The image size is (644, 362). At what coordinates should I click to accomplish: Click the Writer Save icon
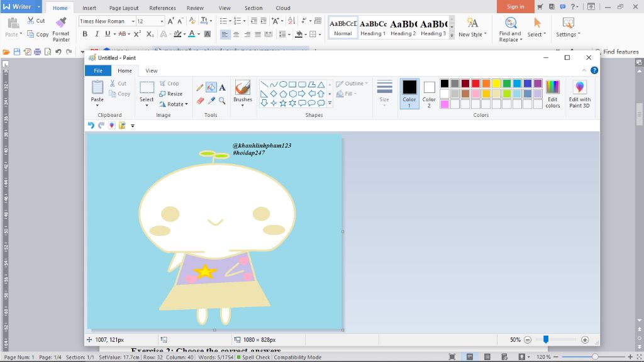[x=17, y=52]
